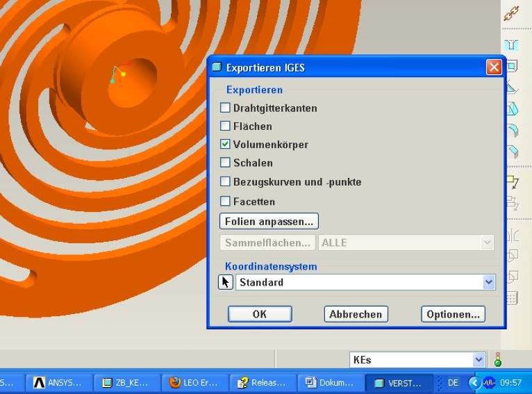Enable the Drahtgitterkanten checkbox
The height and width of the screenshot is (394, 532).
(225, 108)
